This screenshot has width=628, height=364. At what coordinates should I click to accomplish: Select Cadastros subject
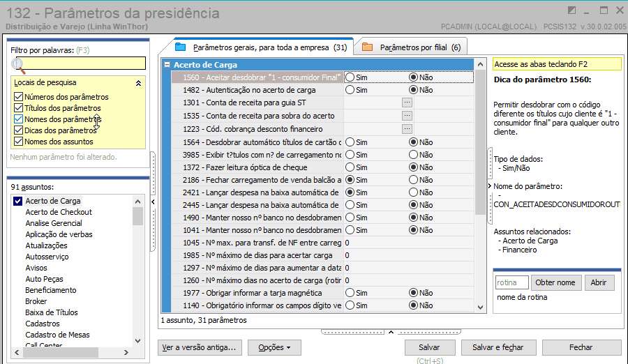pos(43,324)
